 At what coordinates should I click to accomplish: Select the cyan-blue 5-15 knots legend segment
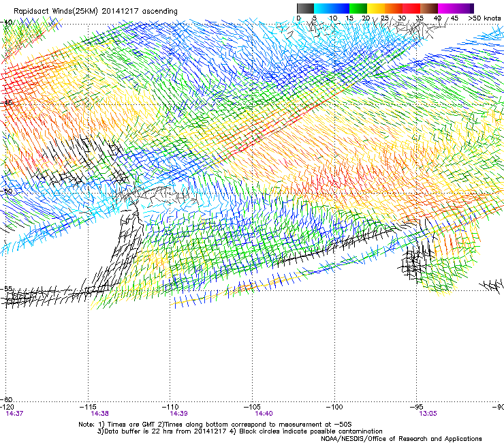332,8
